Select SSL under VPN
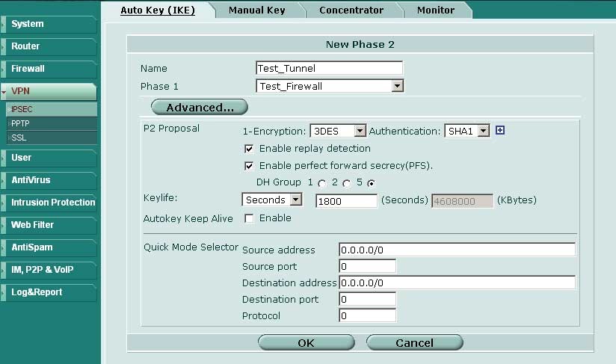The height and width of the screenshot is (364, 616). click(52, 138)
